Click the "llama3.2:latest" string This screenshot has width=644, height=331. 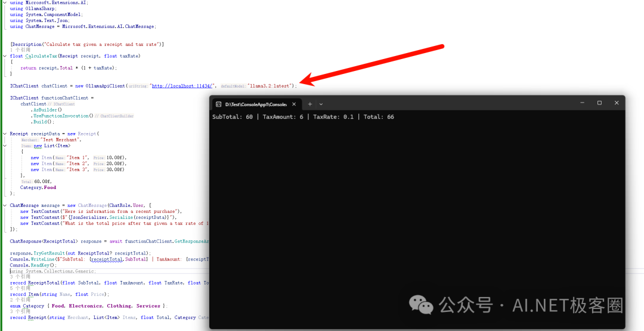270,86
